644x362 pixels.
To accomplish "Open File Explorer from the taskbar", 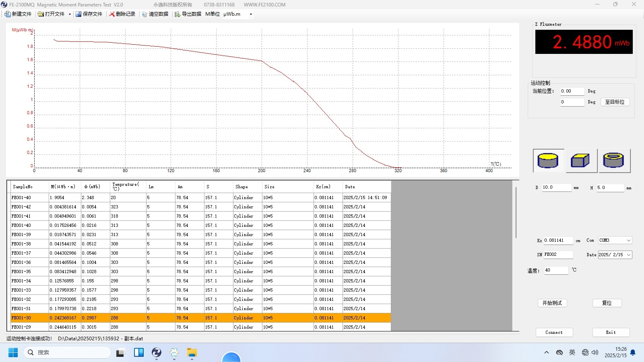I will coord(192,353).
